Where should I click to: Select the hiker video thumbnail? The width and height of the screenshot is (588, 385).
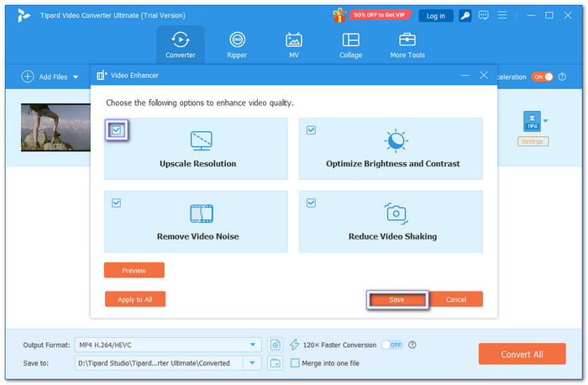[54, 127]
